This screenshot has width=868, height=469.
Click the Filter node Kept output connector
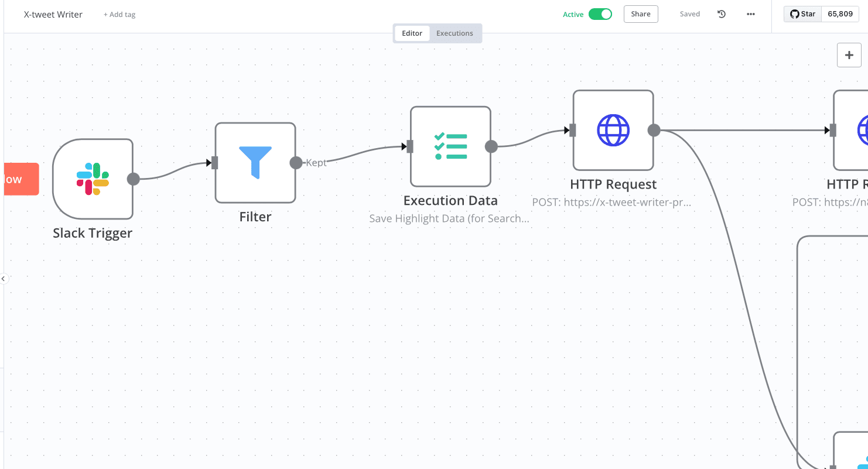pyautogui.click(x=296, y=163)
